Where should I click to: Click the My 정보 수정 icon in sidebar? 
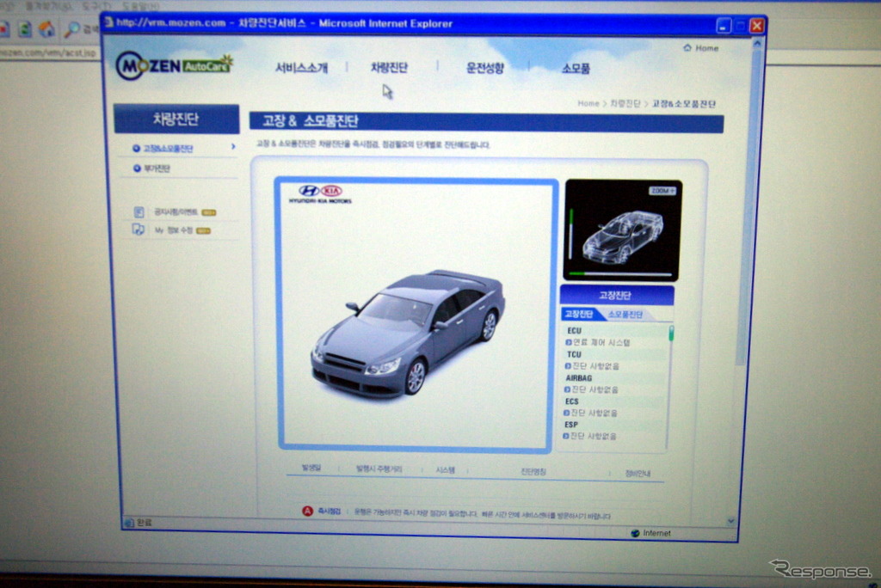point(139,230)
